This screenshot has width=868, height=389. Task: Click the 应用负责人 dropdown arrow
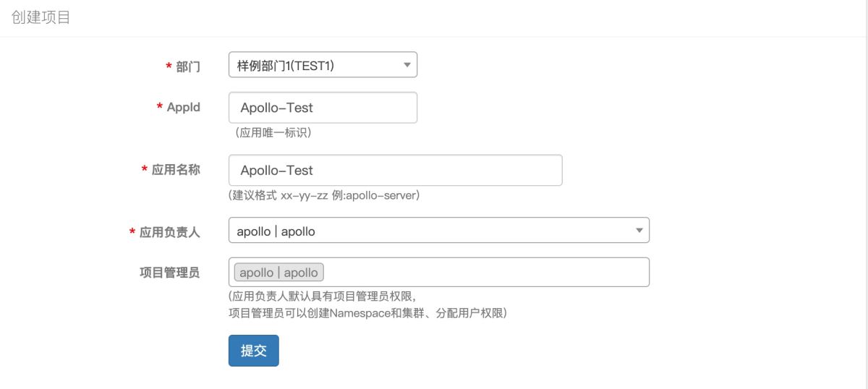(x=638, y=231)
